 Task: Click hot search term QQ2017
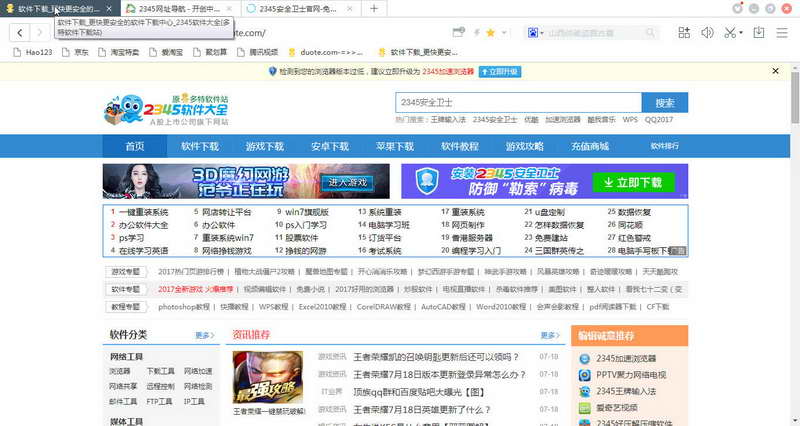(x=659, y=119)
